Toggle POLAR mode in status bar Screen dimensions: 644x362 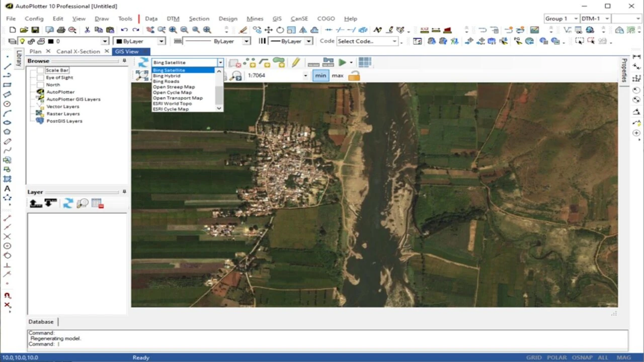[x=556, y=357]
